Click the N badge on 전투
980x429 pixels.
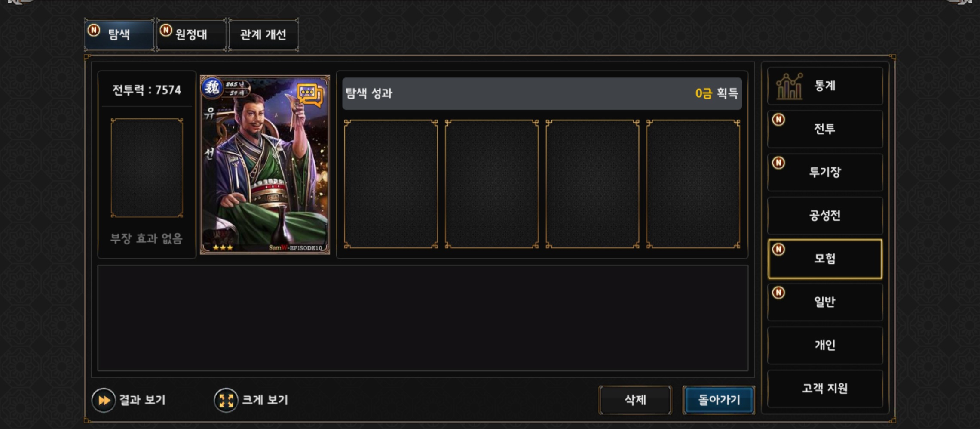[x=778, y=120]
